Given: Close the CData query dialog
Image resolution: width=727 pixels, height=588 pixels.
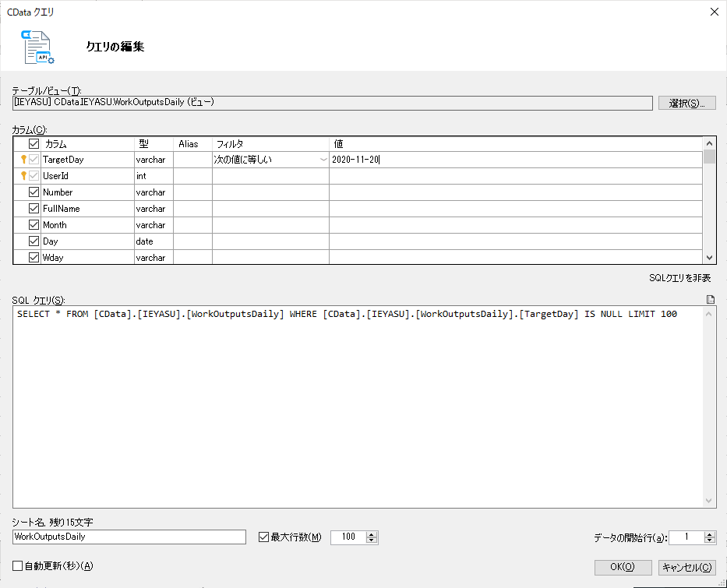Looking at the screenshot, I should click(x=715, y=12).
